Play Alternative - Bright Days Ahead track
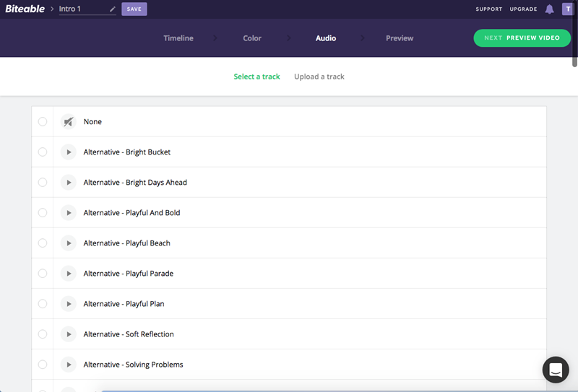 tap(68, 183)
